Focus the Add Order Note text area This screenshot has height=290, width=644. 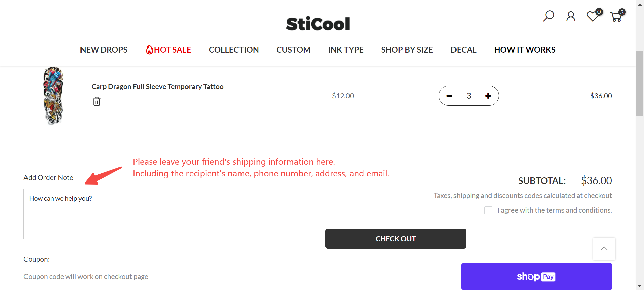coord(167,214)
